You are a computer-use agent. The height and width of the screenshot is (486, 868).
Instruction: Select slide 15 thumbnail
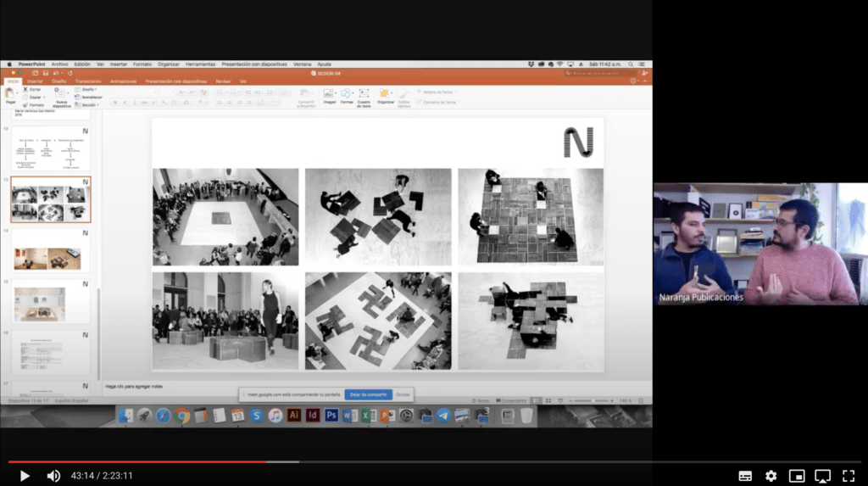click(50, 302)
